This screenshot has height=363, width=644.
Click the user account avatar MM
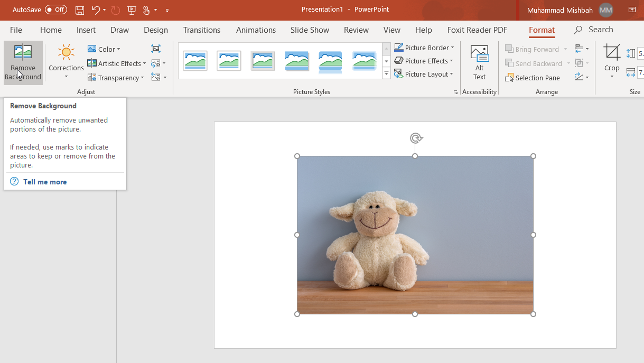click(606, 10)
